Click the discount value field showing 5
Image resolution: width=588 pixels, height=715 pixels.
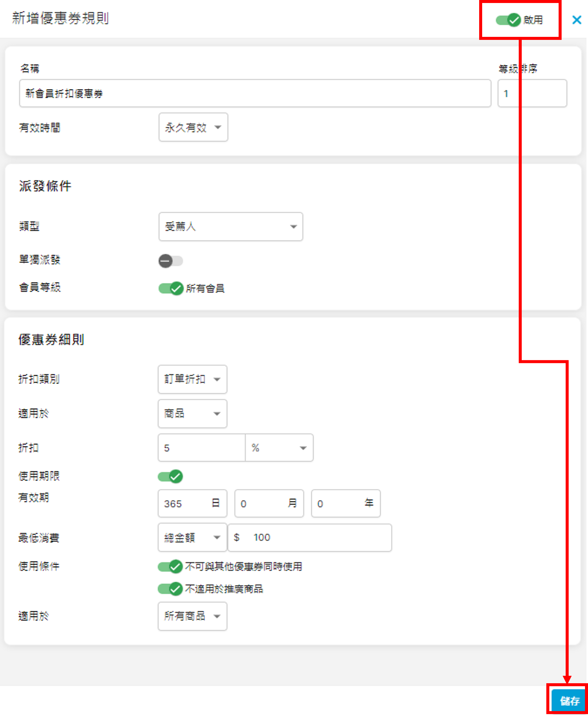point(201,448)
